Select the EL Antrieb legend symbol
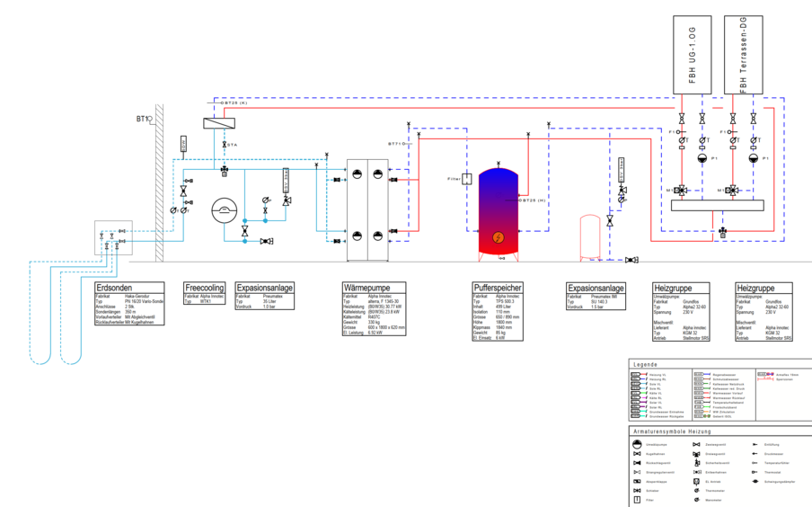 696,482
